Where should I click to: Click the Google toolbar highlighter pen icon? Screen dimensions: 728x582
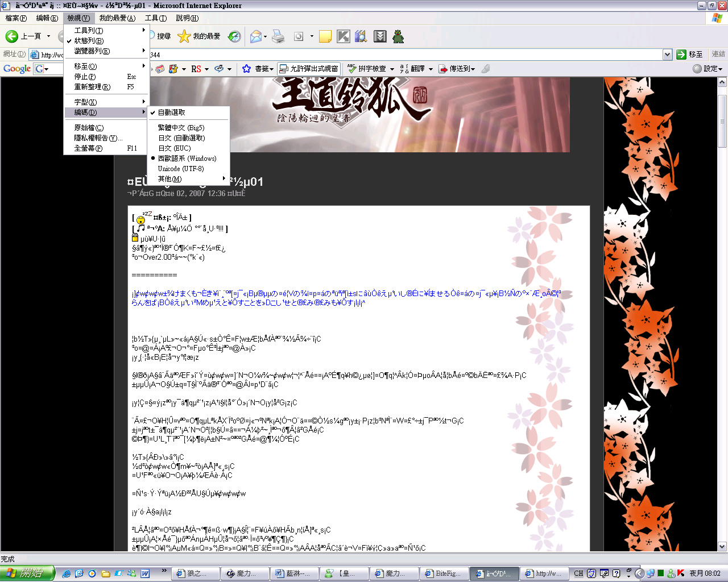(x=485, y=69)
